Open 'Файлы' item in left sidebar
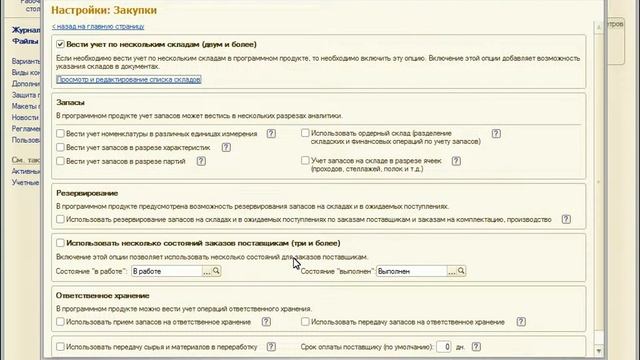This screenshot has width=640, height=360. (25, 41)
